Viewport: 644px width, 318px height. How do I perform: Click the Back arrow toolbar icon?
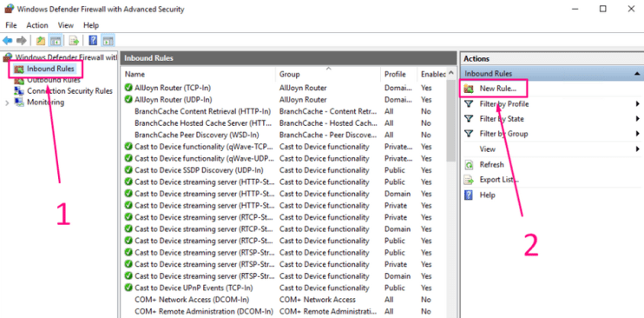coord(8,40)
